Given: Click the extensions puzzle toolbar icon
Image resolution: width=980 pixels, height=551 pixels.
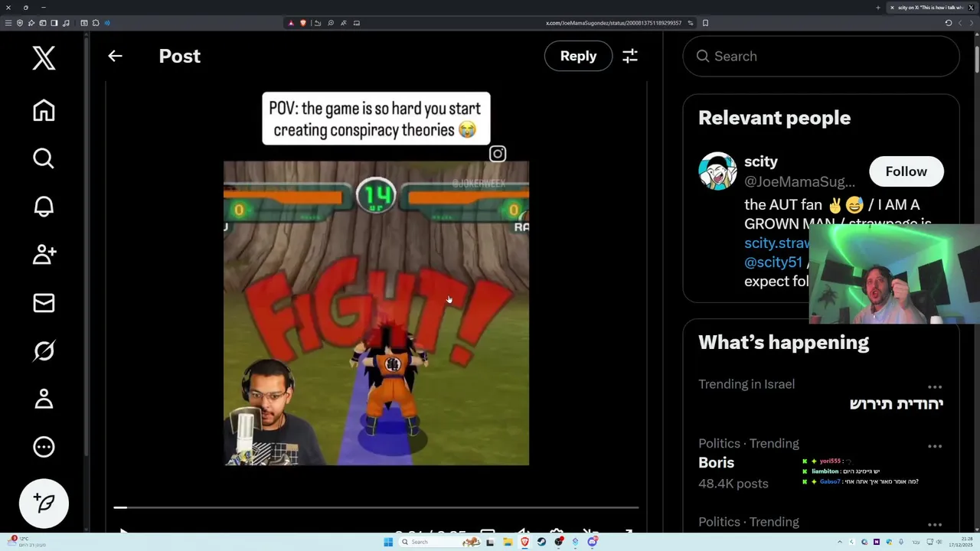Looking at the screenshot, I should 96,23.
